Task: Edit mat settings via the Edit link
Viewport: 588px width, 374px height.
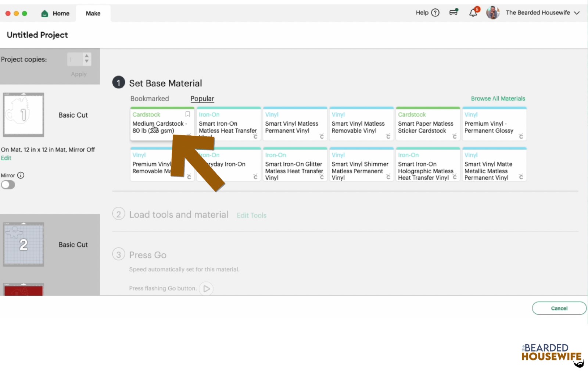Action: (6, 158)
